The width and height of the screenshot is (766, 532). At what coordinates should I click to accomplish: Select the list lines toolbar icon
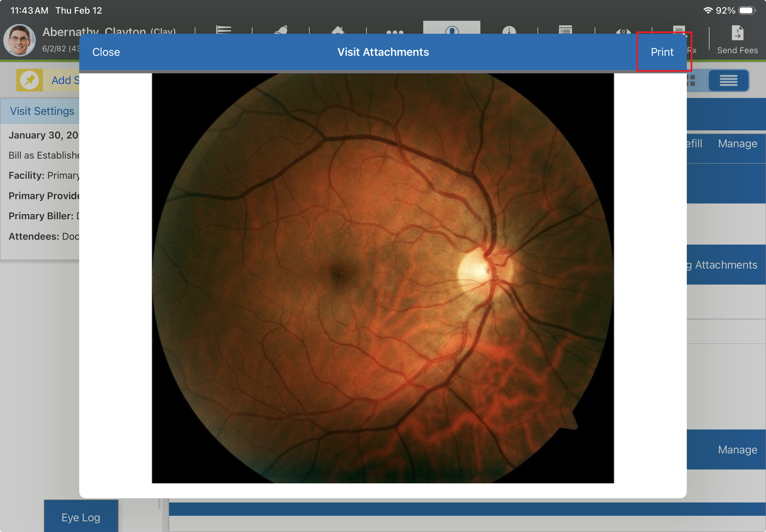(x=223, y=29)
